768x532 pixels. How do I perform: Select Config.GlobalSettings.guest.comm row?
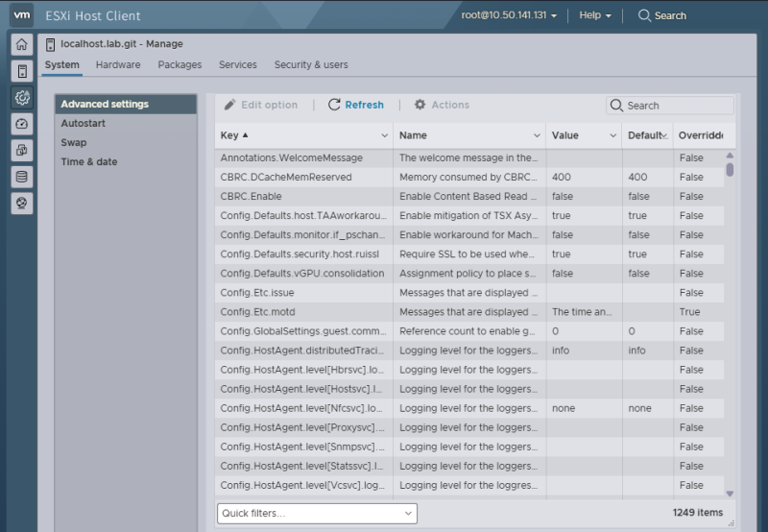pyautogui.click(x=469, y=331)
